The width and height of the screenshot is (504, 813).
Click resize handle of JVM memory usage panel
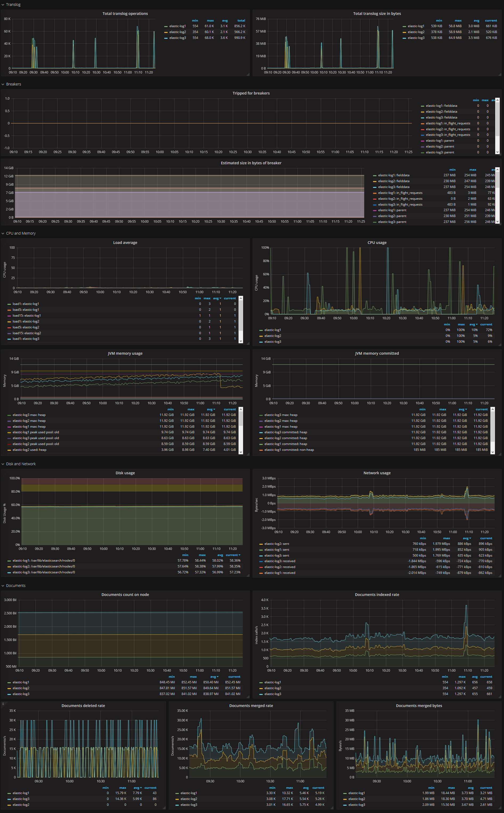[248, 454]
